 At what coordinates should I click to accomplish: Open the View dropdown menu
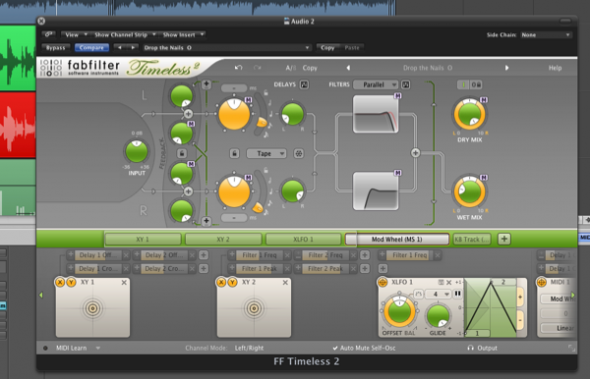[x=76, y=35]
